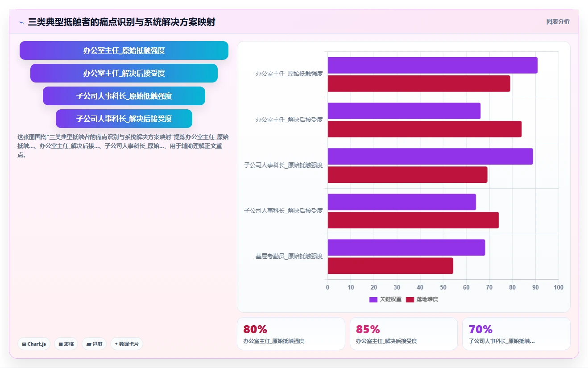This screenshot has height=368, width=588.
Task: Click red bar for 子公司人事科长_解决后接受度
Action: tap(413, 220)
